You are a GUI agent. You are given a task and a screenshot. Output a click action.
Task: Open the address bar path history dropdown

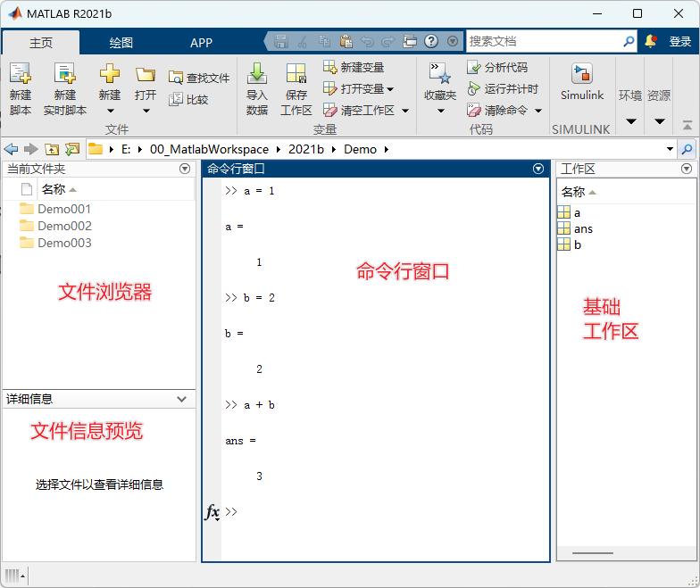pos(670,149)
